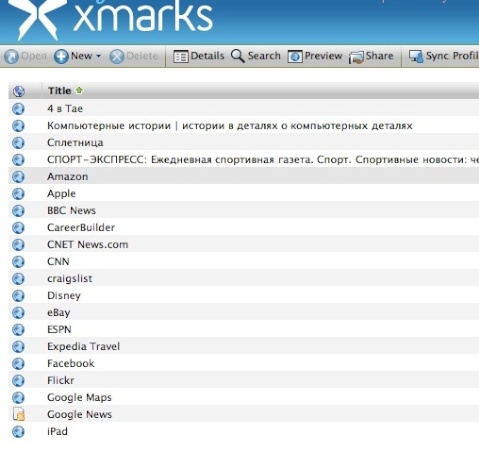Select the CNN bookmark
This screenshot has width=479, height=469.
tap(244, 262)
